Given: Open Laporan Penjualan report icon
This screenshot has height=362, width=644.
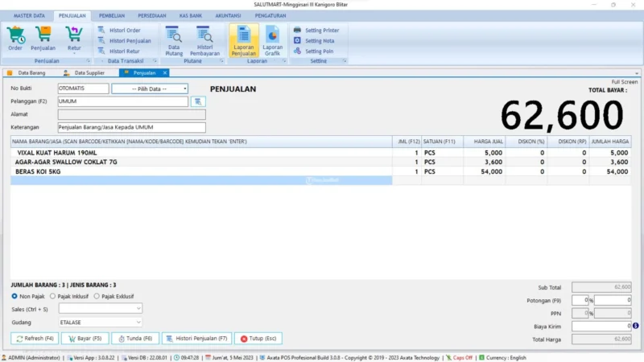Looking at the screenshot, I should tap(243, 35).
